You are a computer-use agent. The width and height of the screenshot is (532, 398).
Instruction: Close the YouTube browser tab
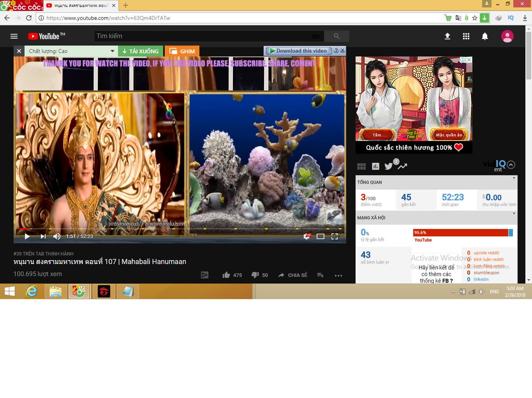coord(114,5)
